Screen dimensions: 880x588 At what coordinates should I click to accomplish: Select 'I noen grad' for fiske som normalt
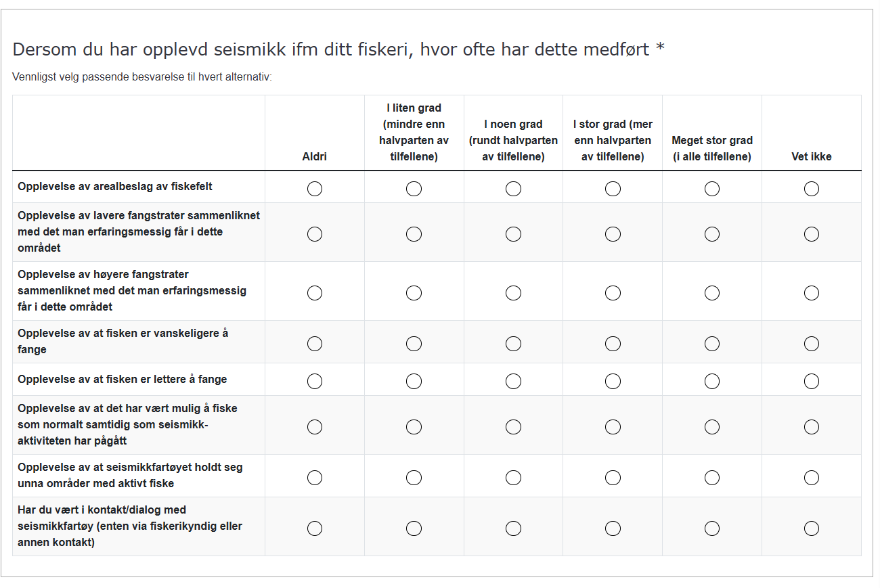point(513,427)
